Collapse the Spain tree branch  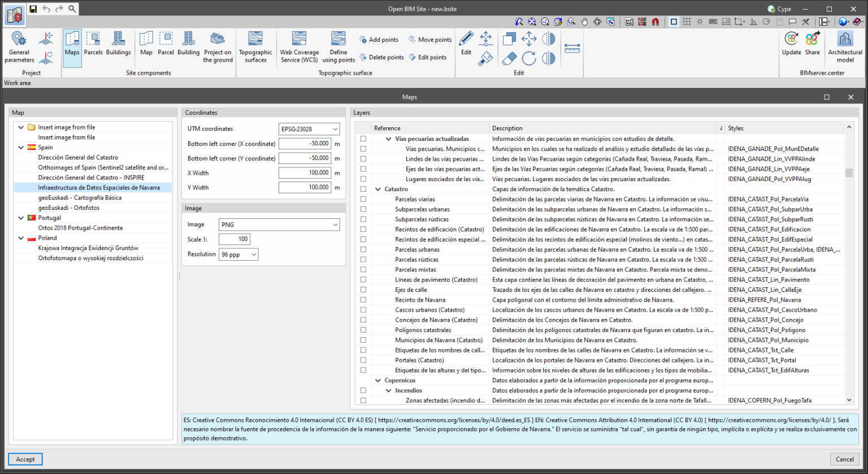coord(21,147)
